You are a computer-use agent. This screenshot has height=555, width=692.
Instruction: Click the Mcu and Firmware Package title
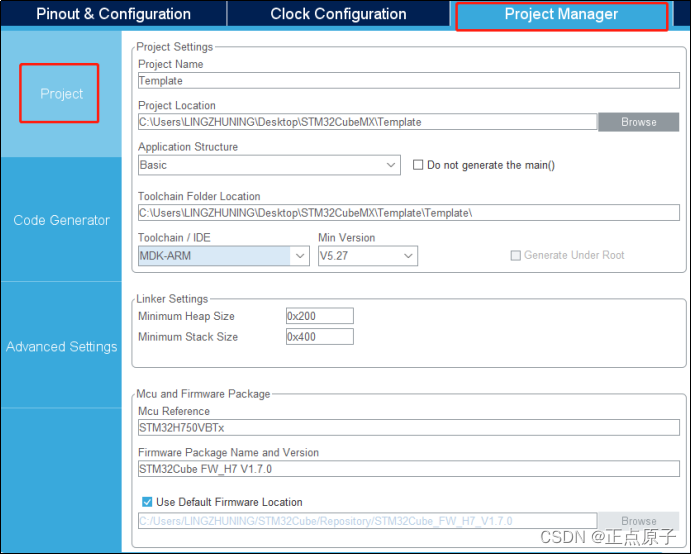pos(203,394)
